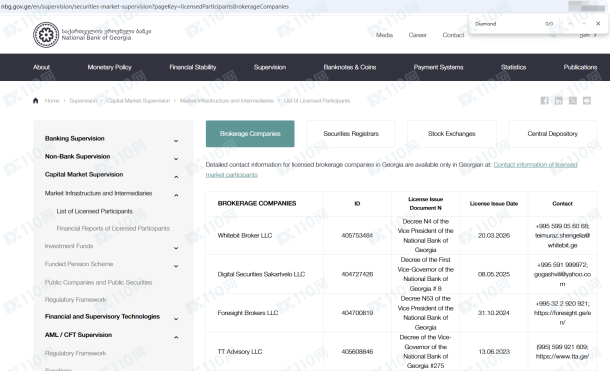Viewport: 610px width, 371px height.
Task: Open the Payment Systems menu
Action: (x=438, y=67)
